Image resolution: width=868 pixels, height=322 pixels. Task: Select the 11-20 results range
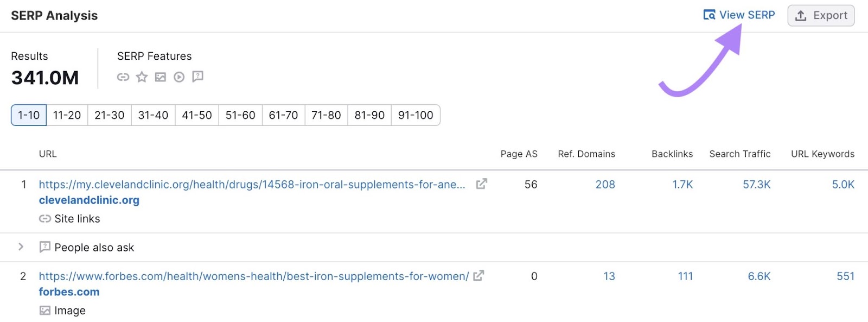tap(67, 115)
